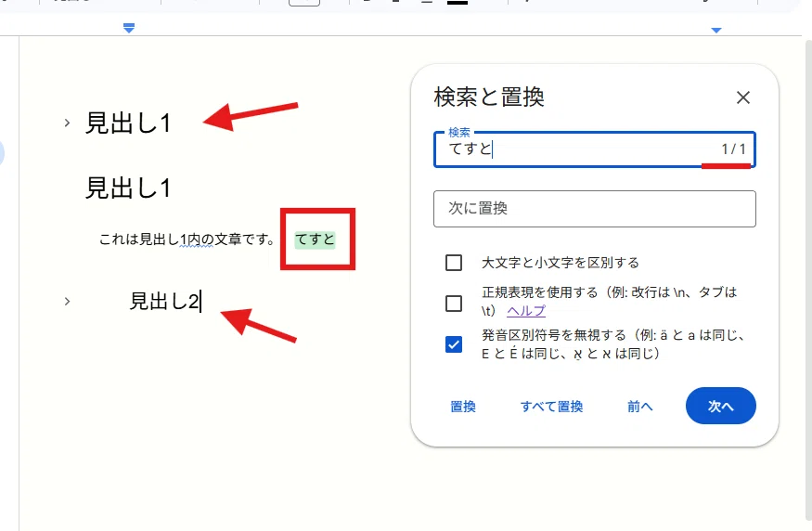This screenshot has height=531, width=812.
Task: Click the sentence これは見出し1内の文章です。
Action: coord(187,240)
